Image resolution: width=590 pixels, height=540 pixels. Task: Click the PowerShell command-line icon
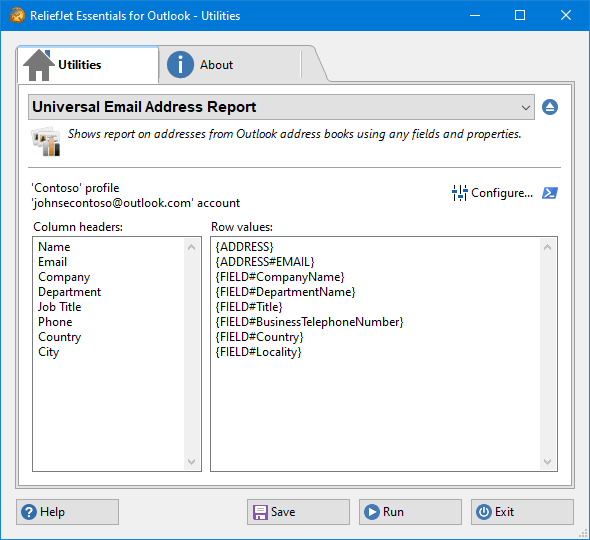click(550, 193)
